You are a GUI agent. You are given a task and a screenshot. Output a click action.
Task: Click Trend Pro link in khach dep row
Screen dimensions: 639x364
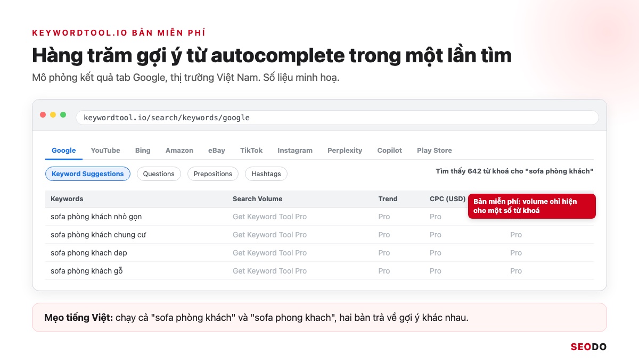pyautogui.click(x=384, y=253)
